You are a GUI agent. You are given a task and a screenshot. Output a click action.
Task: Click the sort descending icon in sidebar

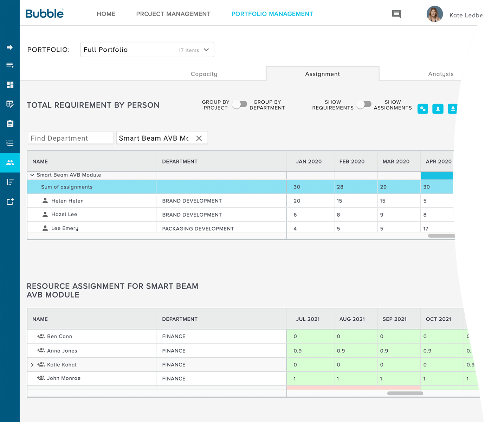tap(10, 182)
